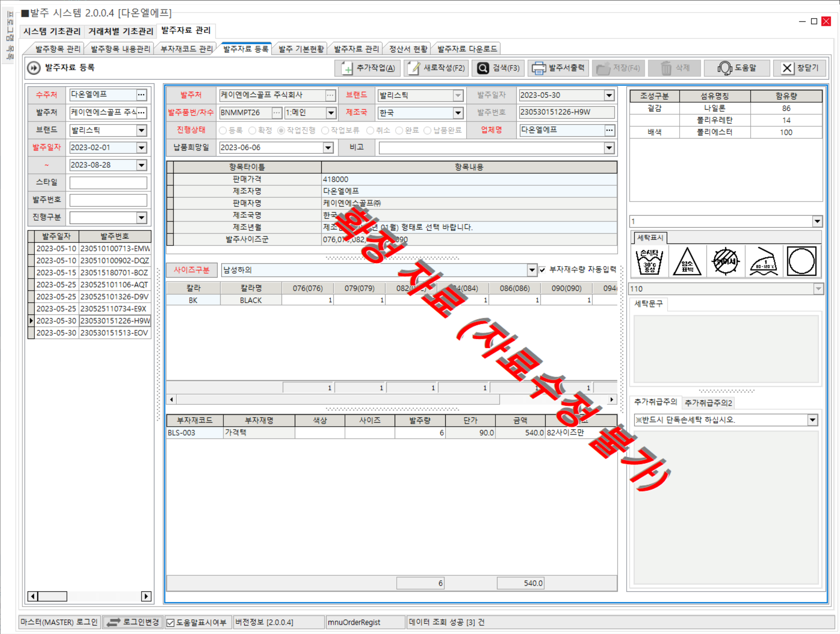Viewport: 840px width, 634px height.
Task: Open 수주처 lookup ellipsis button
Action: tap(141, 95)
